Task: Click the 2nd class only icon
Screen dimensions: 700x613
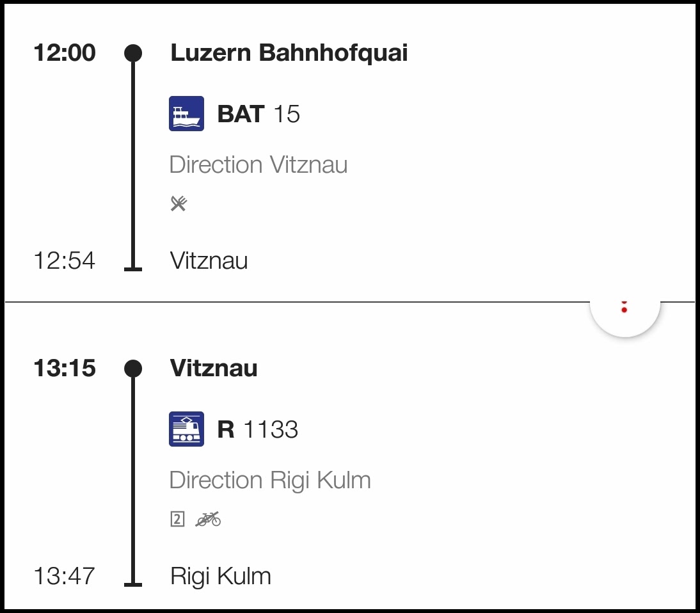Action: tap(177, 519)
